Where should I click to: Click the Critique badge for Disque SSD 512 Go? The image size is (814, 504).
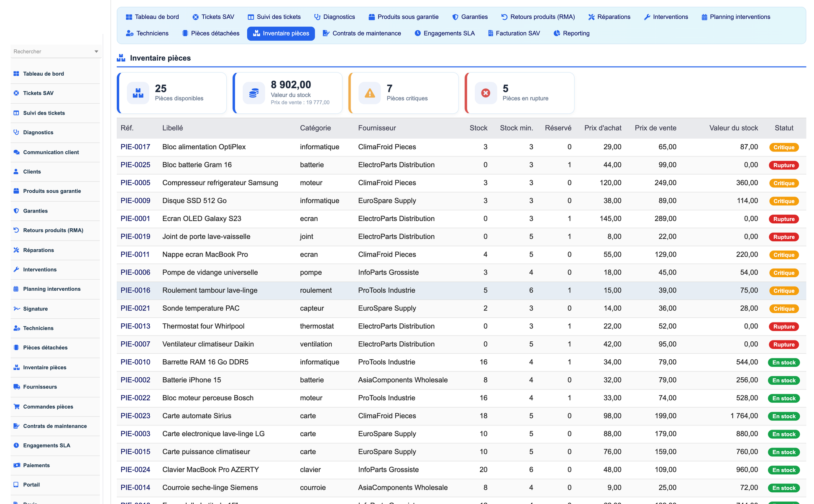(x=784, y=201)
